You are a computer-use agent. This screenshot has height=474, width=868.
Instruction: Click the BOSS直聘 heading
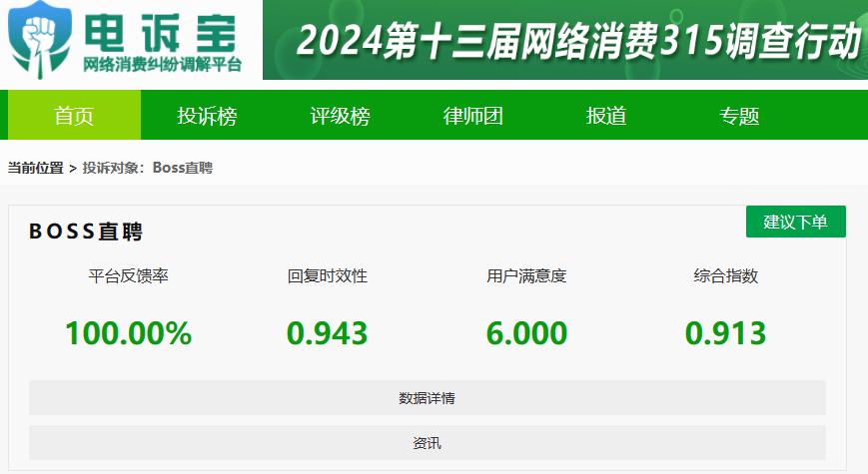point(86,232)
